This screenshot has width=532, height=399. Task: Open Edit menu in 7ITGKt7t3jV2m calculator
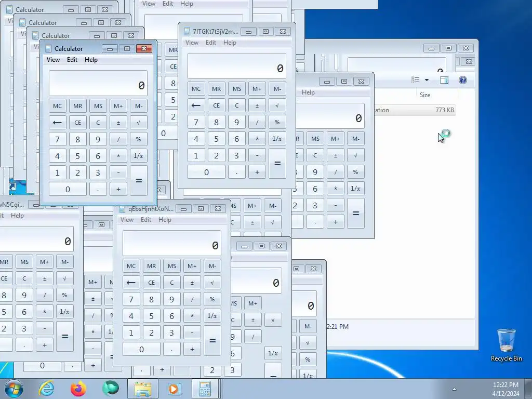tap(211, 43)
